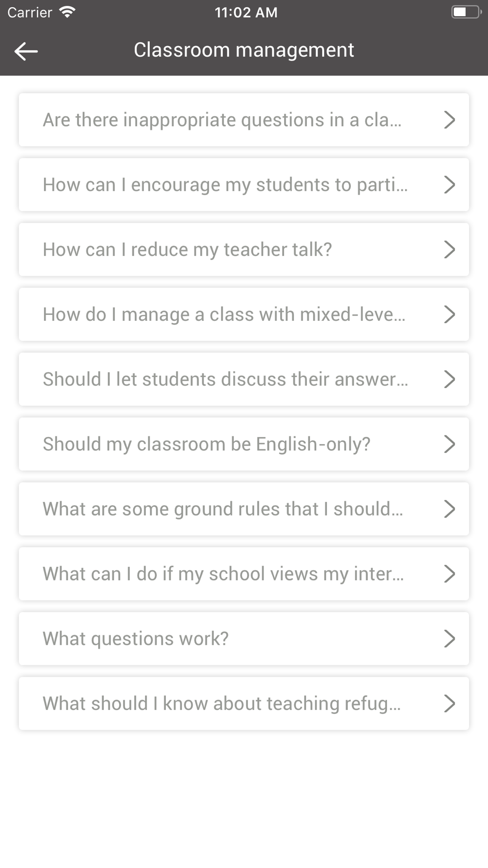Select 'What are some ground rules that I should...' text

pos(223,509)
